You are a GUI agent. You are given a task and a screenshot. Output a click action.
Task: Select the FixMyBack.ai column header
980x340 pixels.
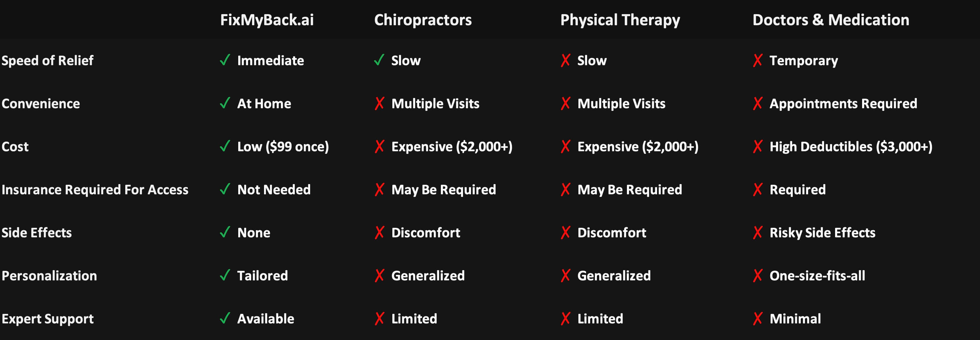click(x=267, y=20)
